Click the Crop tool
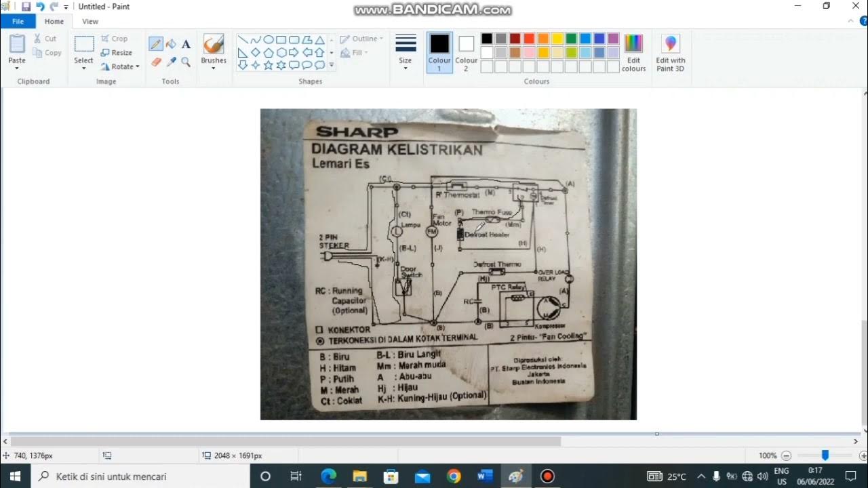 click(115, 39)
